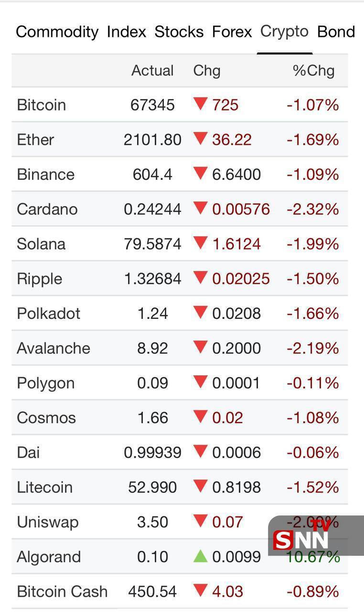Click Solana's red down arrow icon

click(200, 243)
